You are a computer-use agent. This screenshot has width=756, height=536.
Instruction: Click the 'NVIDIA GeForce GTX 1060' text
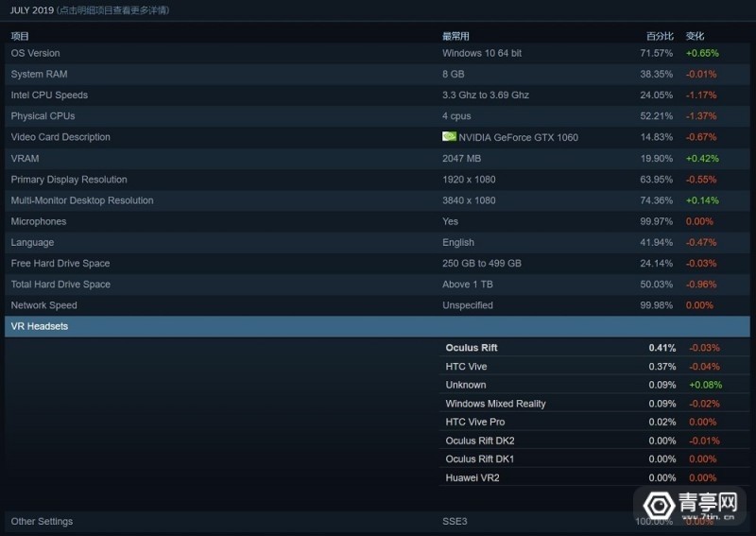[518, 137]
